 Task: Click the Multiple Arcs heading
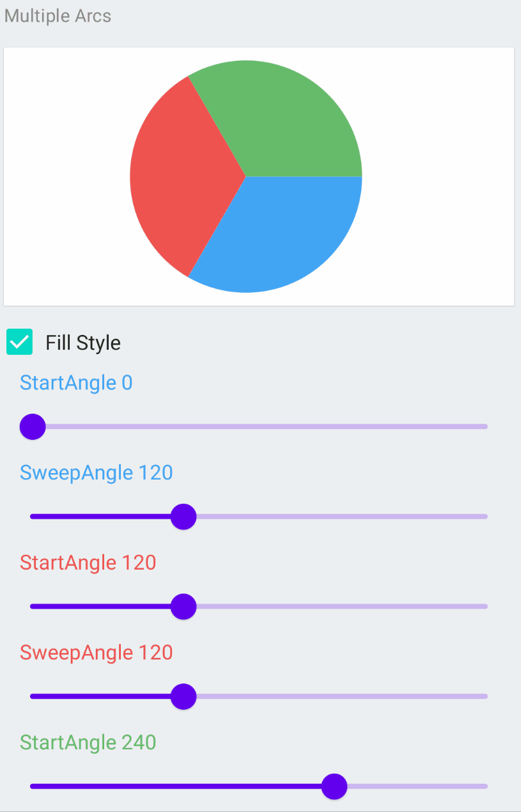point(58,16)
